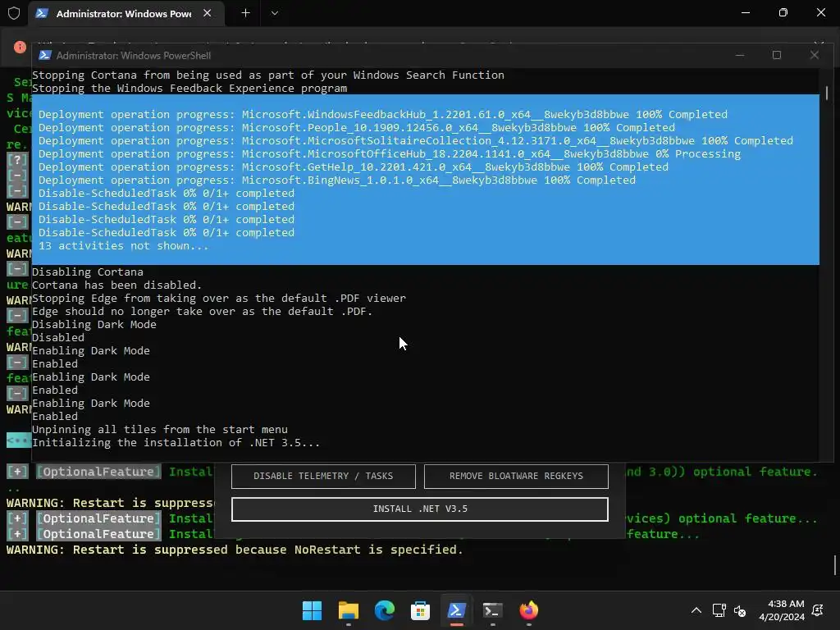The height and width of the screenshot is (630, 840).
Task: Click the REMOVE BLOATWARE REGKEYS button
Action: click(516, 477)
